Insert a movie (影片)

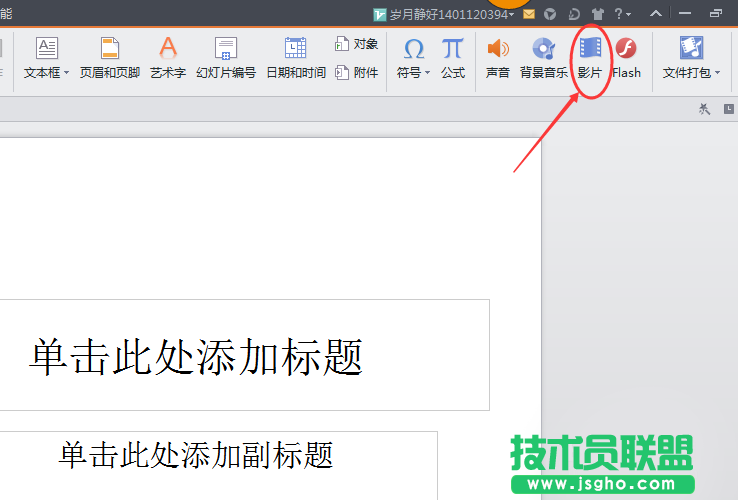point(590,58)
